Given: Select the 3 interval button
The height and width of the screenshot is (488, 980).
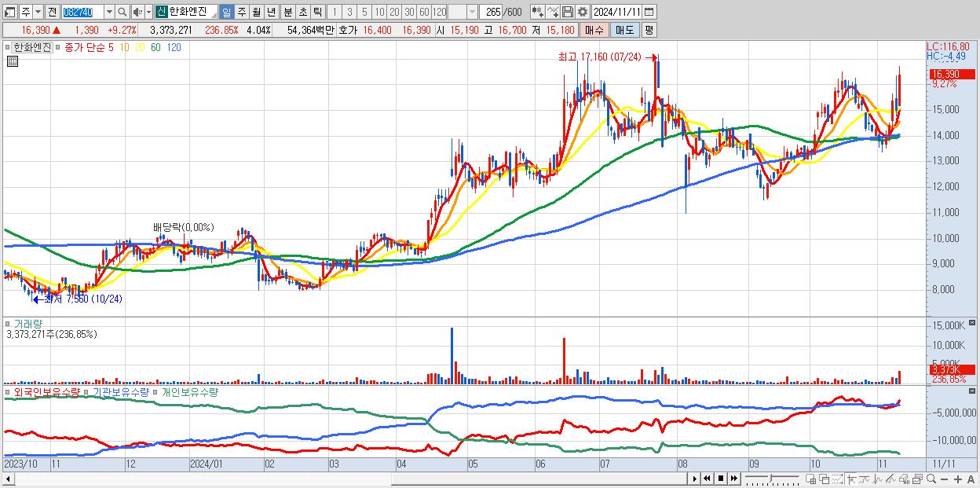Looking at the screenshot, I should coord(349,12).
